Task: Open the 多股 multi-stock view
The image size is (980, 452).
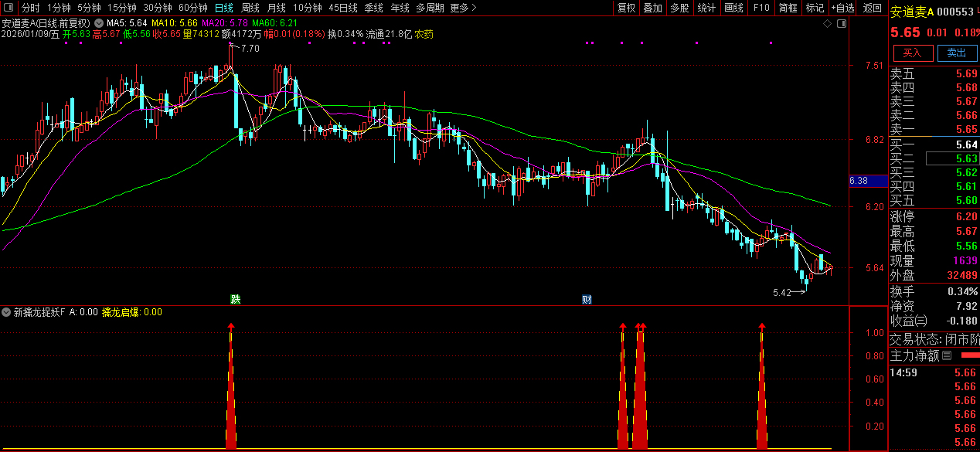Action: [679, 8]
